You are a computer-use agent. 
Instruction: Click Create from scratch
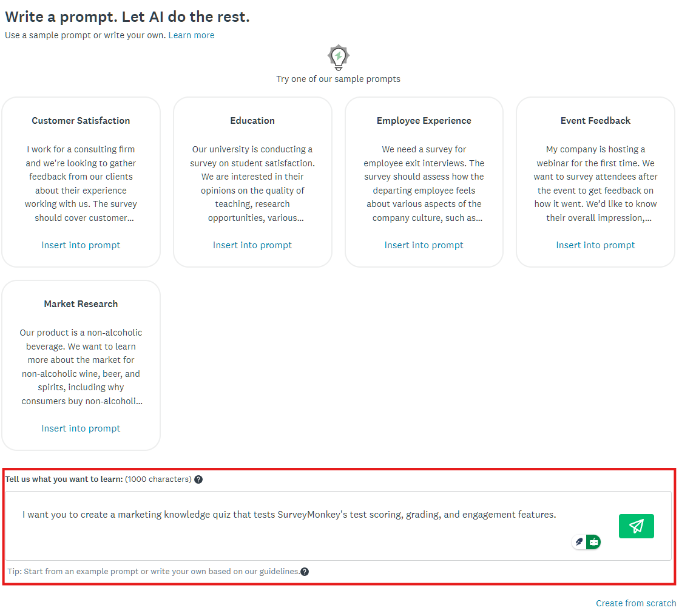tap(635, 603)
